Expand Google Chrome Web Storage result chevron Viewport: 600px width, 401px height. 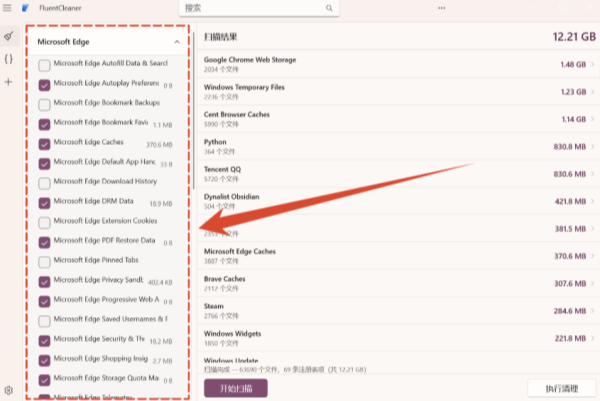(x=592, y=64)
